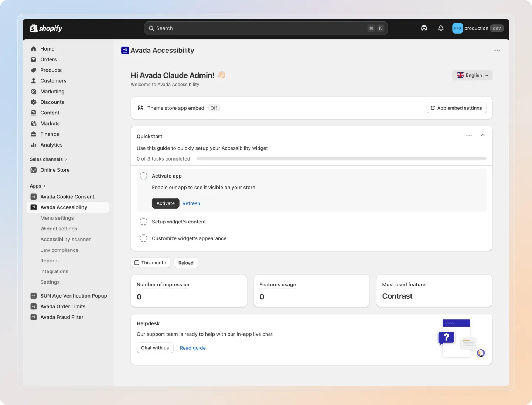532x405 pixels.
Task: Click the Customers person icon
Action: 34,81
